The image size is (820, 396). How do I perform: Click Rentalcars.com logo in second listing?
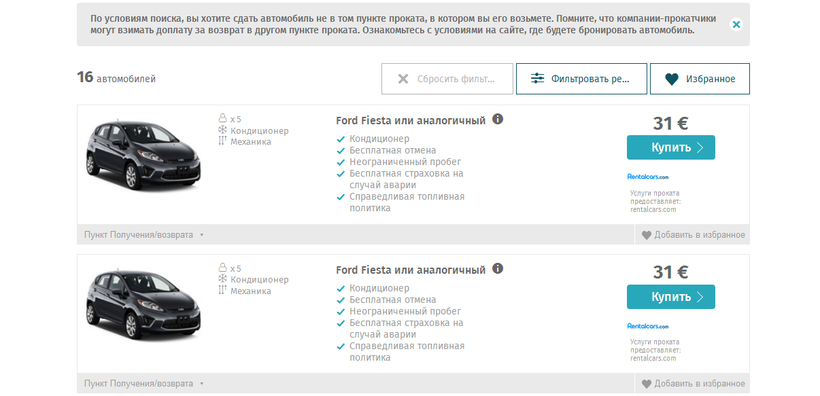pos(647,326)
